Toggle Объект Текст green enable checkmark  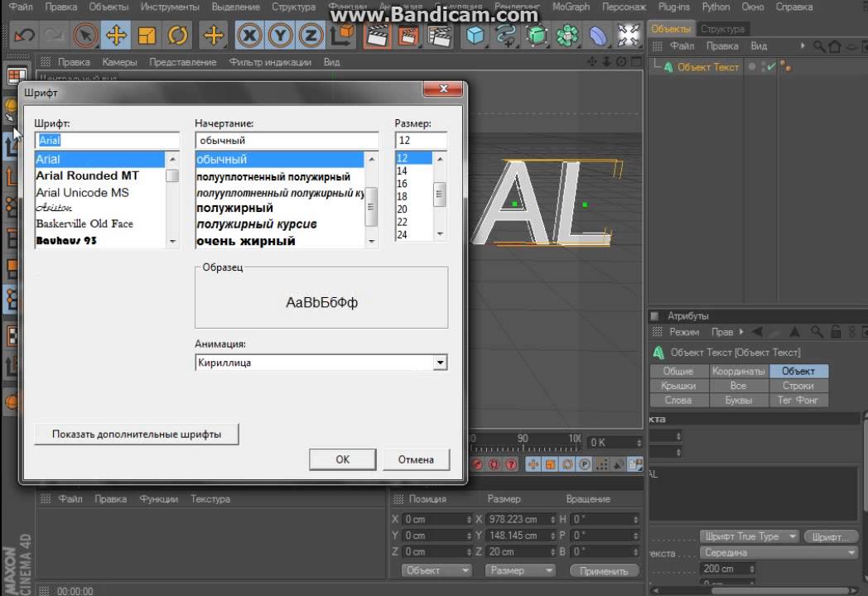coord(770,67)
